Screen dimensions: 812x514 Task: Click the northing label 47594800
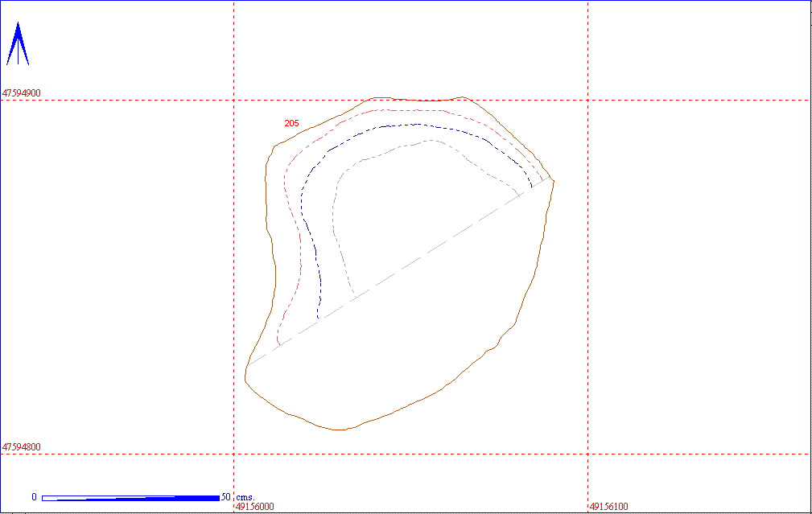[x=21, y=446]
